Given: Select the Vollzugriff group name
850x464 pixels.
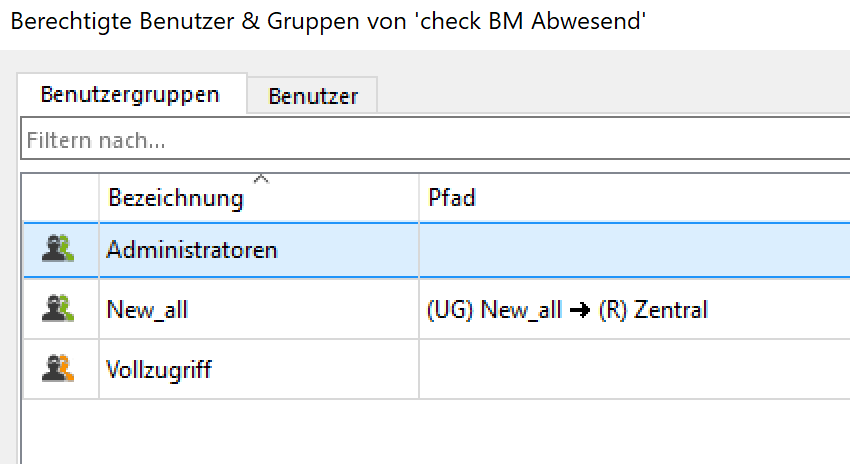Looking at the screenshot, I should tap(159, 370).
